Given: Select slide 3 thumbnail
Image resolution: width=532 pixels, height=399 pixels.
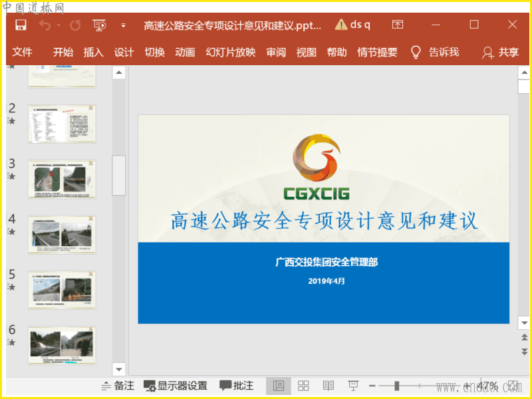Looking at the screenshot, I should point(62,179).
